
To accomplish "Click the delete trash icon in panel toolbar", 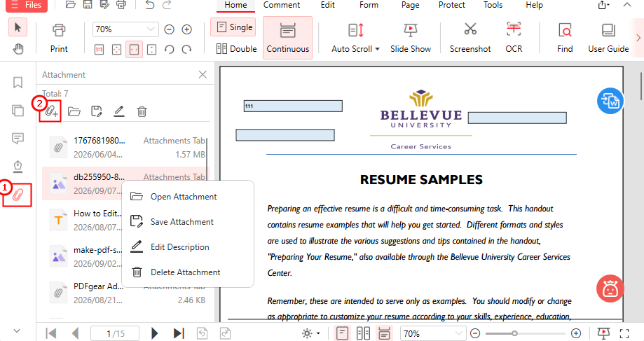I will pos(142,111).
